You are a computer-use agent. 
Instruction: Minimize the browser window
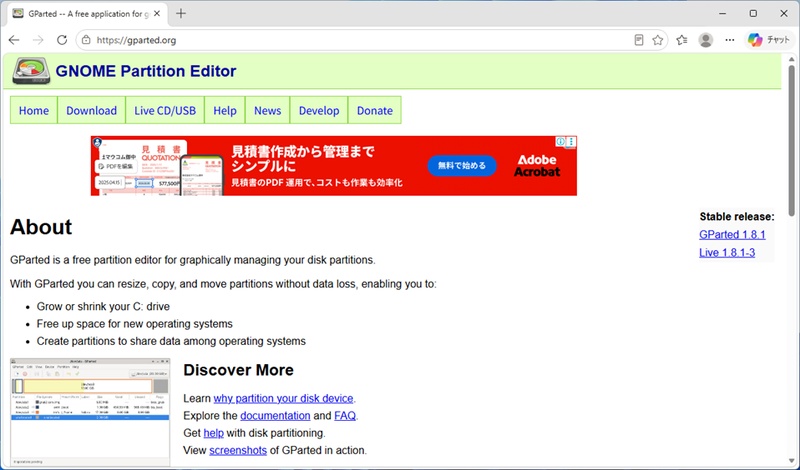tap(722, 14)
